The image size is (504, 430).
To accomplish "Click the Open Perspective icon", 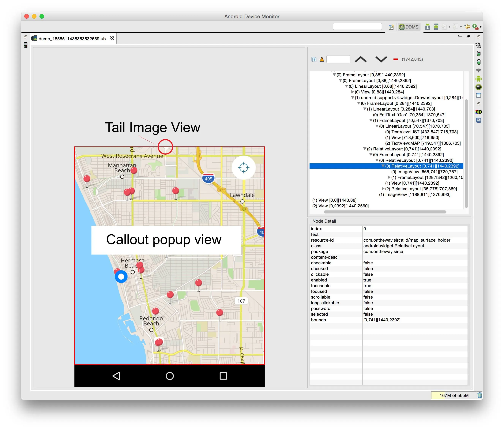I will (391, 27).
